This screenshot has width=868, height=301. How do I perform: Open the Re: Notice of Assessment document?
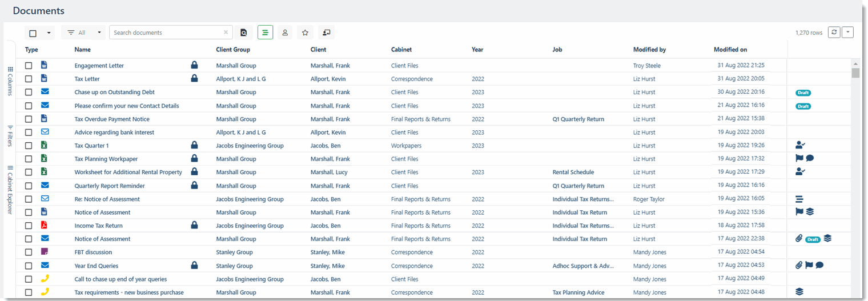click(107, 199)
